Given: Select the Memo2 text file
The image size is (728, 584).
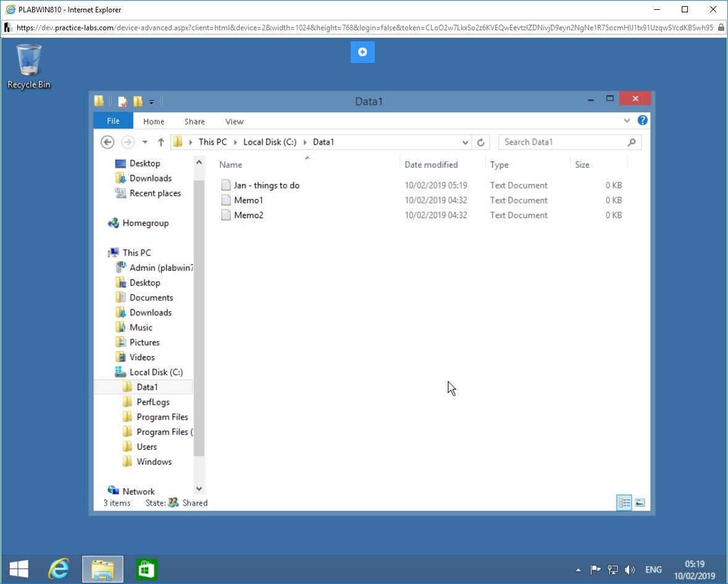Looking at the screenshot, I should coord(248,215).
